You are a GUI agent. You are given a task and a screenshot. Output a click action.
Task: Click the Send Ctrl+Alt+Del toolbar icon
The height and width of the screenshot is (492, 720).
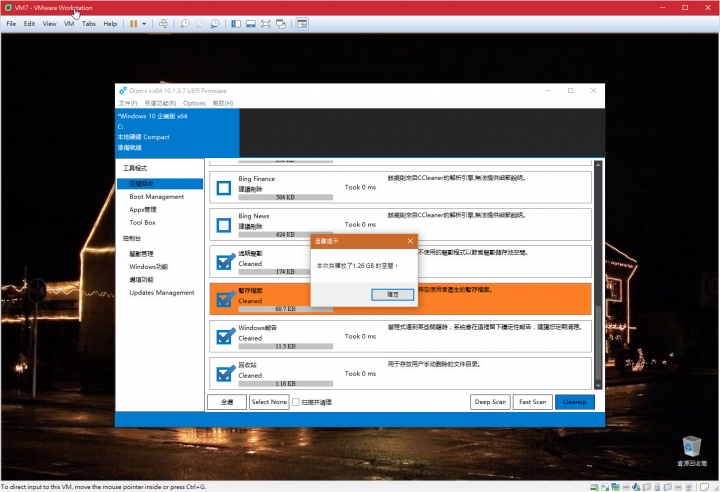pyautogui.click(x=163, y=24)
